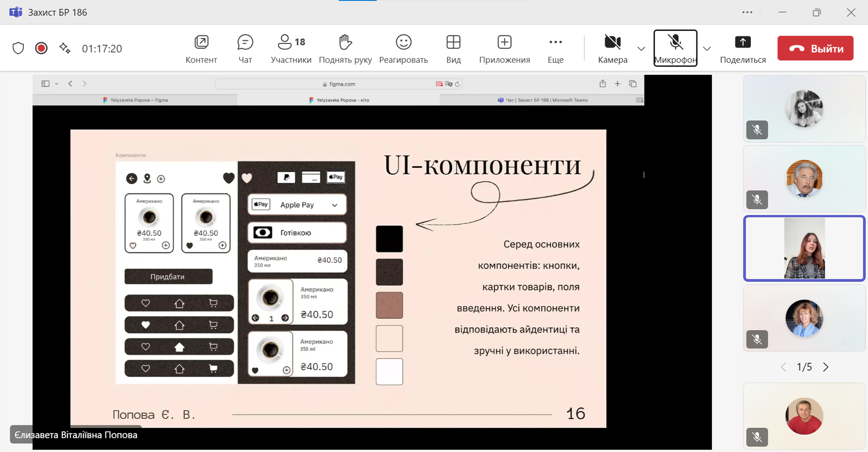This screenshot has height=452, width=868.
Task: Click the black color swatch on slide
Action: click(x=389, y=239)
